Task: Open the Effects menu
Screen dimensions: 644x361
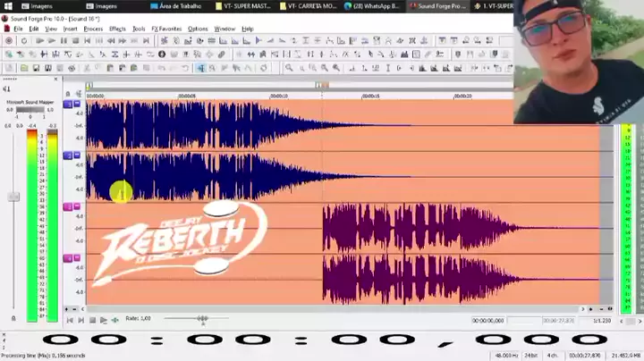Action: (117, 29)
